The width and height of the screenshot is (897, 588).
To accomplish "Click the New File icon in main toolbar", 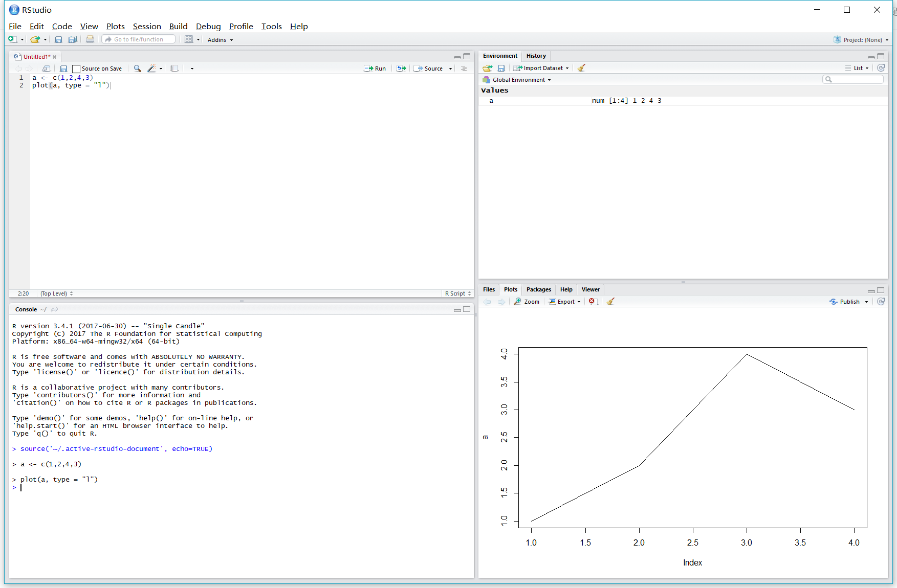I will pos(12,39).
